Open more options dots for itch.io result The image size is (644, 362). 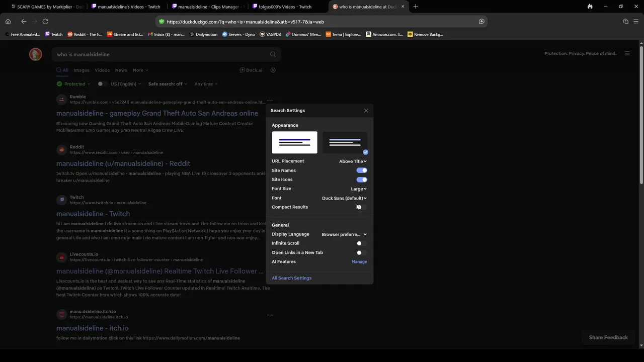coord(270,315)
